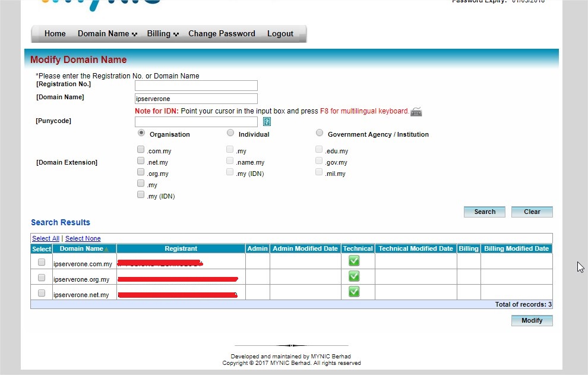This screenshot has height=375, width=588.
Task: Click the green Technical checkmark for ipserverone.net.my
Action: (x=354, y=292)
